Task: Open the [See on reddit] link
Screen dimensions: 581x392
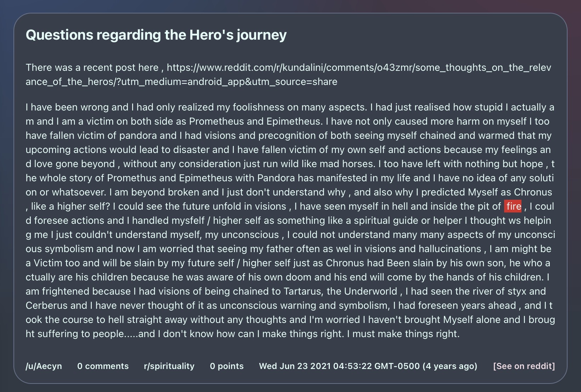Action: [x=524, y=366]
